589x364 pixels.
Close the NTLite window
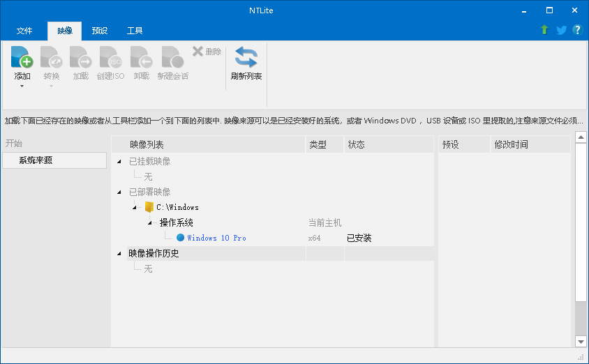tap(574, 10)
